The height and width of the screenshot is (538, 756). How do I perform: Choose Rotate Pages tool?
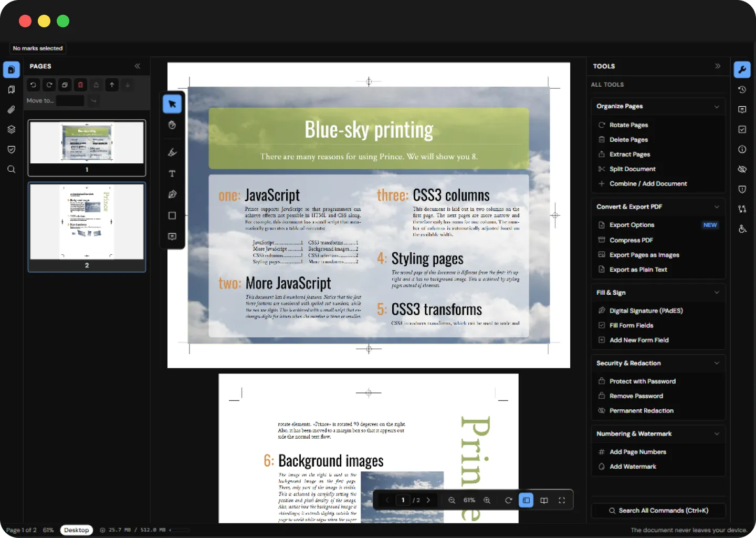point(658,125)
